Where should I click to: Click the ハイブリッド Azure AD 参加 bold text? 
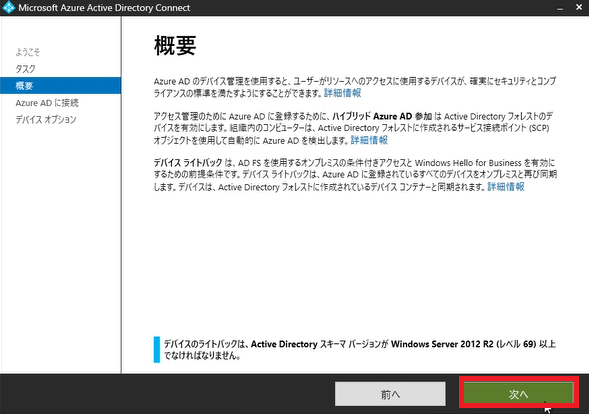point(382,116)
